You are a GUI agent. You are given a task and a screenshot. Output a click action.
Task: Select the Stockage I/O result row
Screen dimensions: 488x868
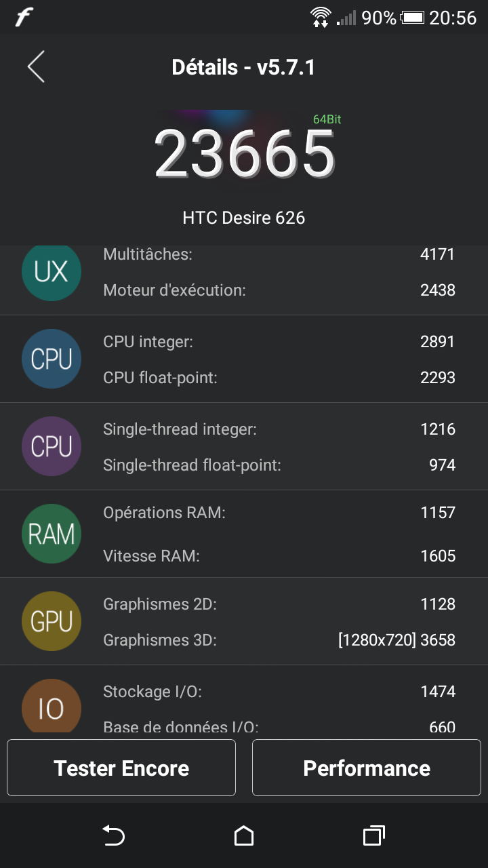coord(279,692)
